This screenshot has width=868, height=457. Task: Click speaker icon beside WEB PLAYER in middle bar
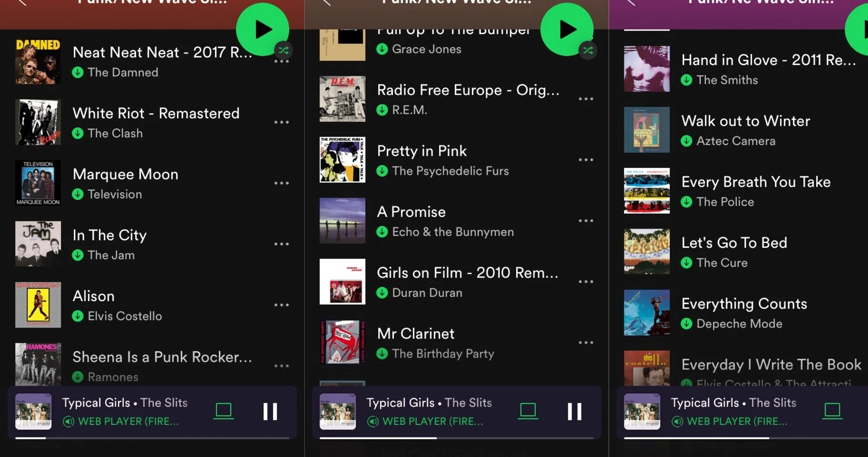tap(373, 421)
